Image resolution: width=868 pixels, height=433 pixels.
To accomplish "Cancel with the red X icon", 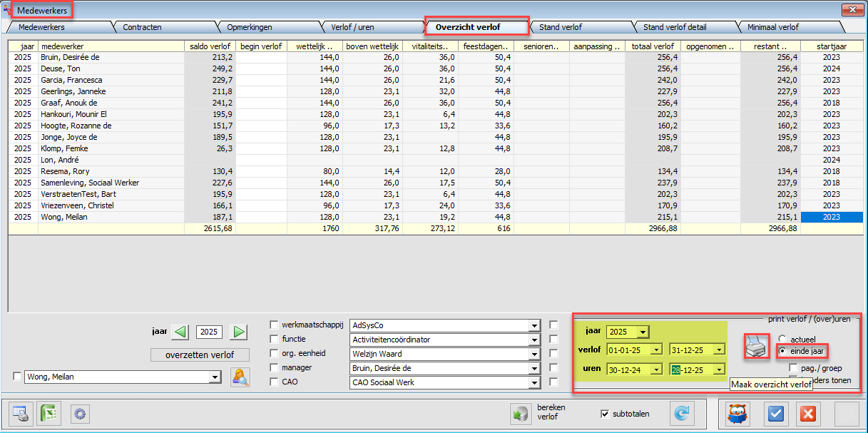I will 807,414.
